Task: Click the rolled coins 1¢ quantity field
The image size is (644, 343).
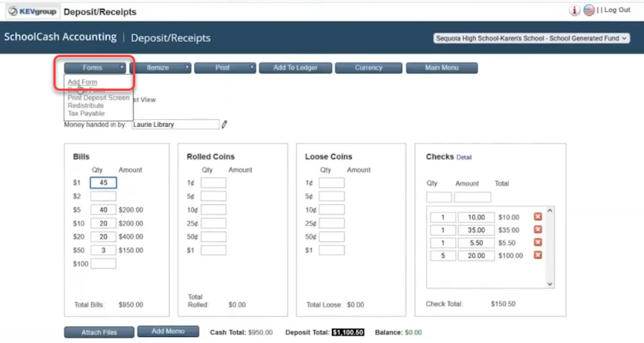Action: pos(213,182)
